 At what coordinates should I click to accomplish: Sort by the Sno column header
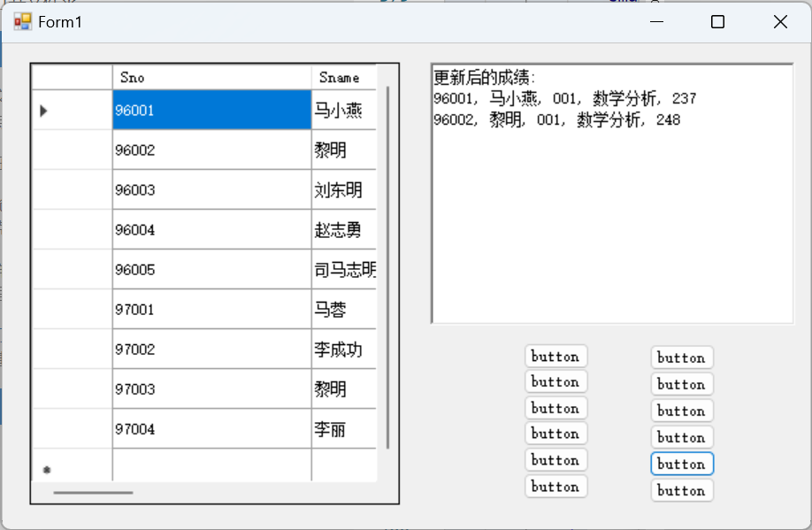211,77
